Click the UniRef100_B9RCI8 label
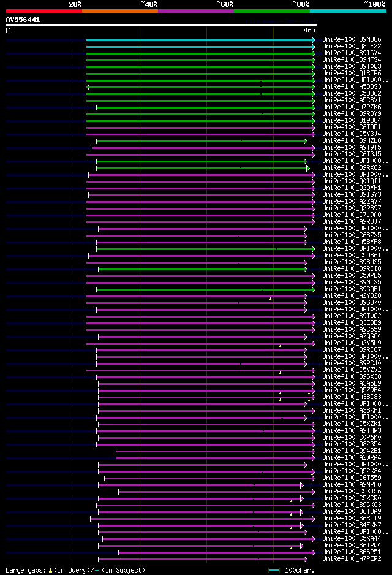392x575 pixels. pos(352,268)
